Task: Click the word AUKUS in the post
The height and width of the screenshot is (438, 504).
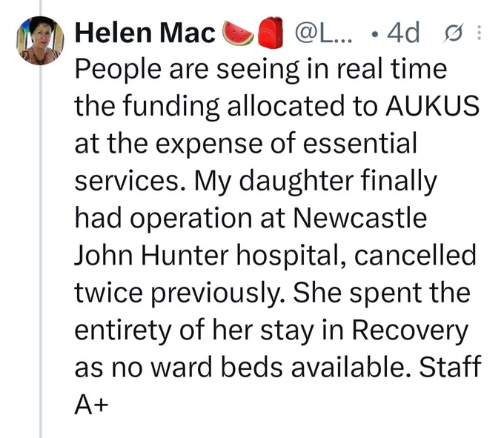Action: tap(433, 106)
